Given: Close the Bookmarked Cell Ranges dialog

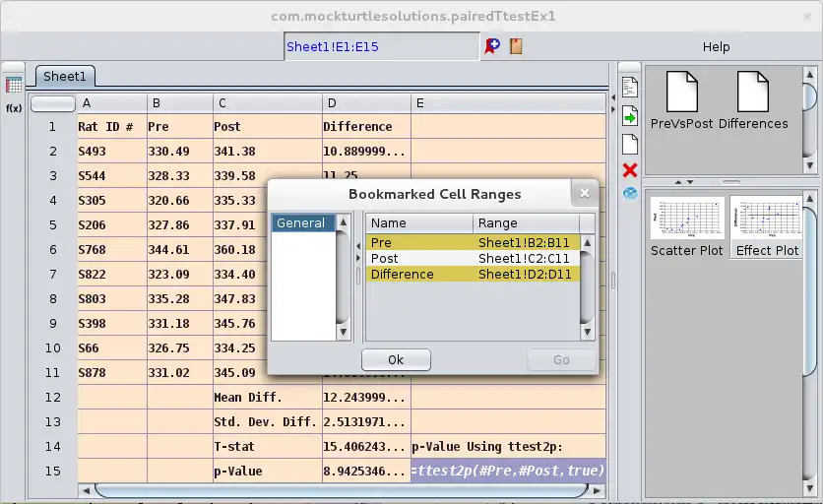Looking at the screenshot, I should [x=584, y=193].
